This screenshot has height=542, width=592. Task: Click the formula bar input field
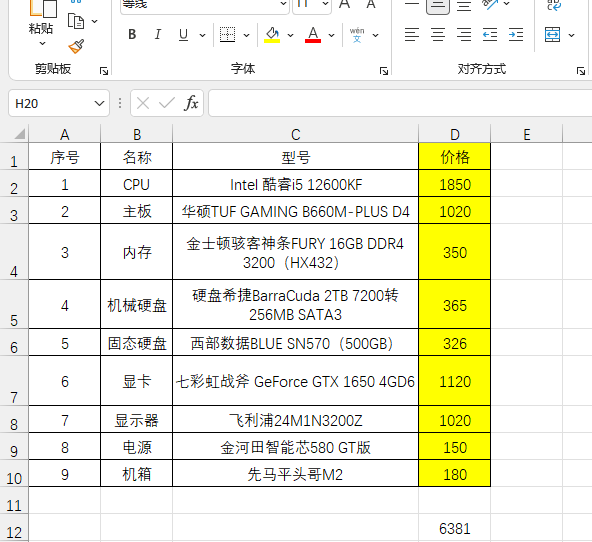400,103
